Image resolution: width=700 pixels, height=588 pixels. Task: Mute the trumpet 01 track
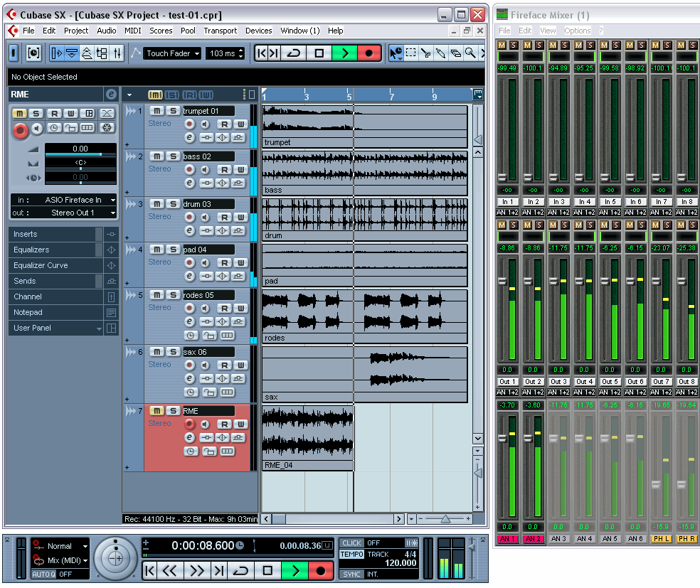click(157, 111)
